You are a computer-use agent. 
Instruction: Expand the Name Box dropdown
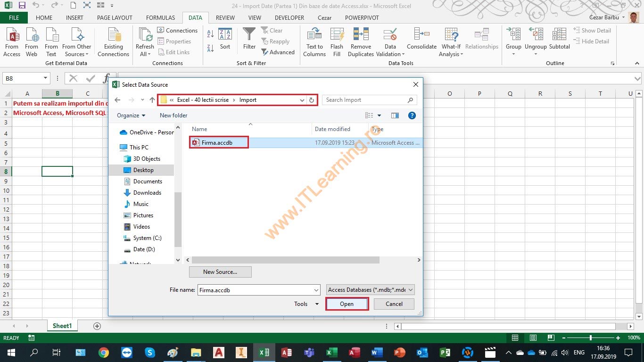point(46,78)
